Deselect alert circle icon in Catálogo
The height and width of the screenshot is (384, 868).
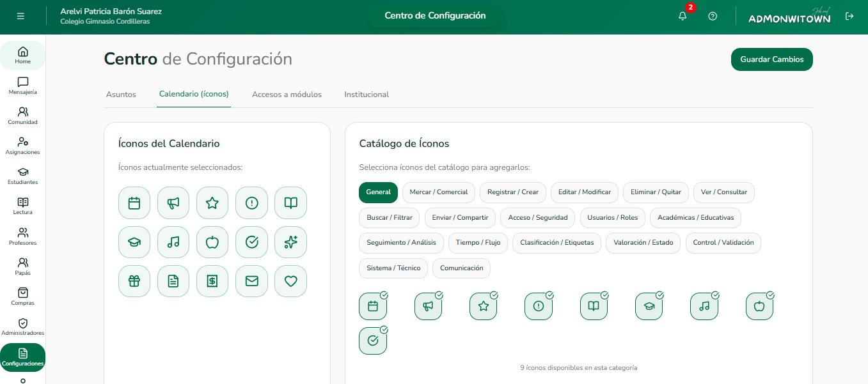(x=539, y=306)
